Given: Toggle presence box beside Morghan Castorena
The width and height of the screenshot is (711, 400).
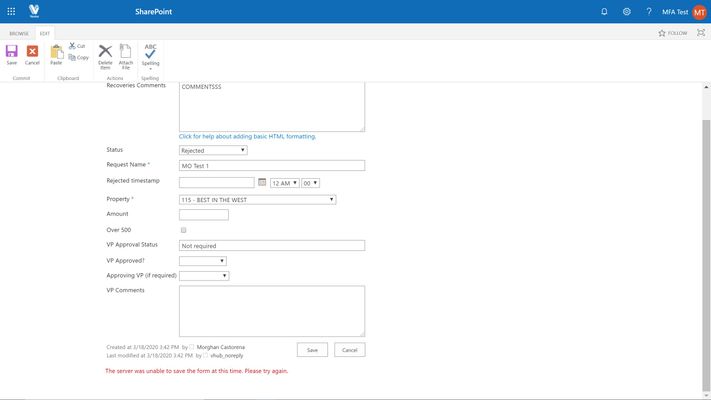Looking at the screenshot, I should (x=192, y=347).
